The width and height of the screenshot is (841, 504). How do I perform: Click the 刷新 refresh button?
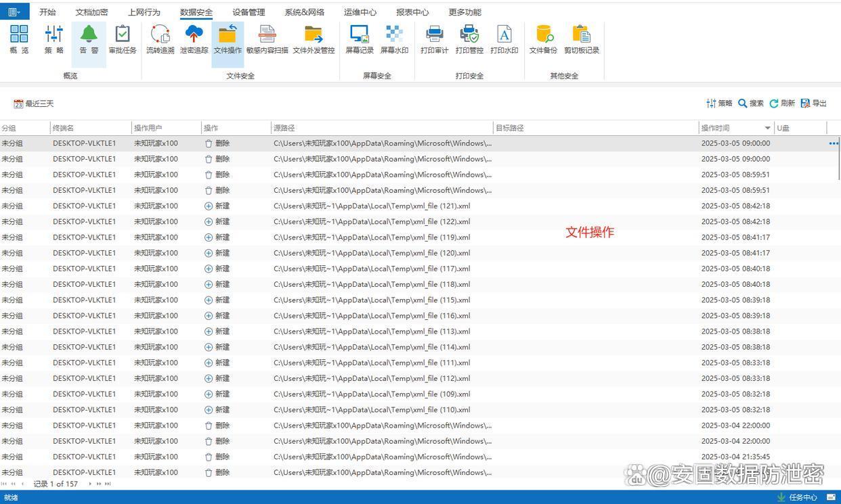click(x=782, y=104)
